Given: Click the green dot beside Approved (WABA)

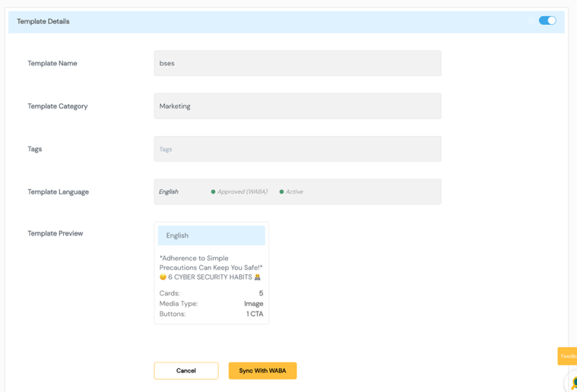Looking at the screenshot, I should pyautogui.click(x=213, y=191).
